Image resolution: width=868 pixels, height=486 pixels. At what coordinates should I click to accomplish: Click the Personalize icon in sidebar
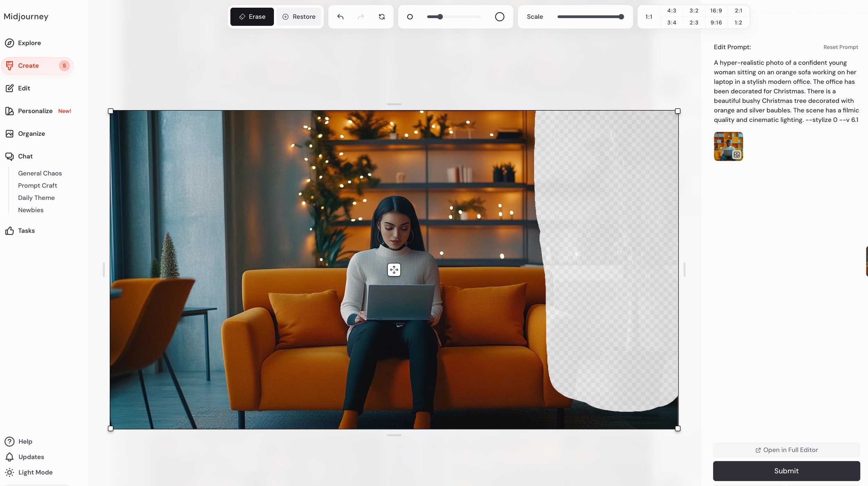click(x=9, y=111)
